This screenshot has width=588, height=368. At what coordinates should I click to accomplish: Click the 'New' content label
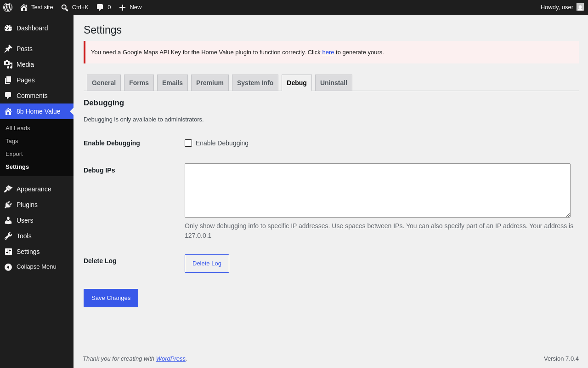136,7
